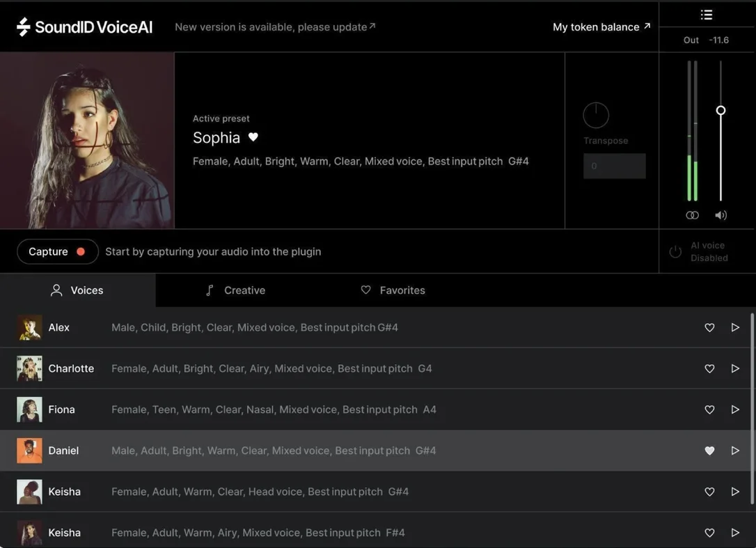Follow the new version update link

(x=275, y=27)
